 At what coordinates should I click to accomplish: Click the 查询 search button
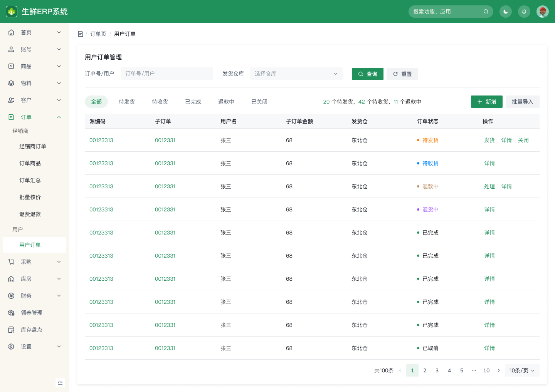[x=368, y=74]
